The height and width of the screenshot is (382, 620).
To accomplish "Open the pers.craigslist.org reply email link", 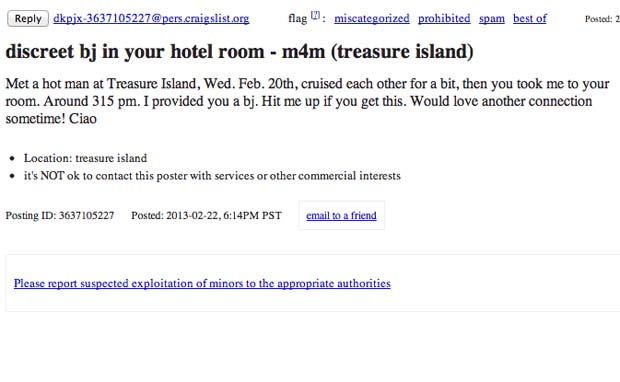I will (x=151, y=18).
